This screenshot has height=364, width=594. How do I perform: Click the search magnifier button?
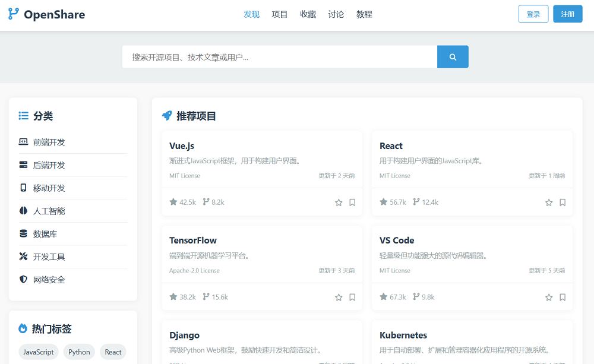coord(453,56)
